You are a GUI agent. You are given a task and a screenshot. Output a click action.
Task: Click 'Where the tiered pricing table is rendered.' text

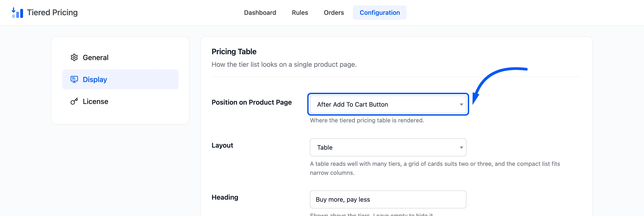[367, 120]
